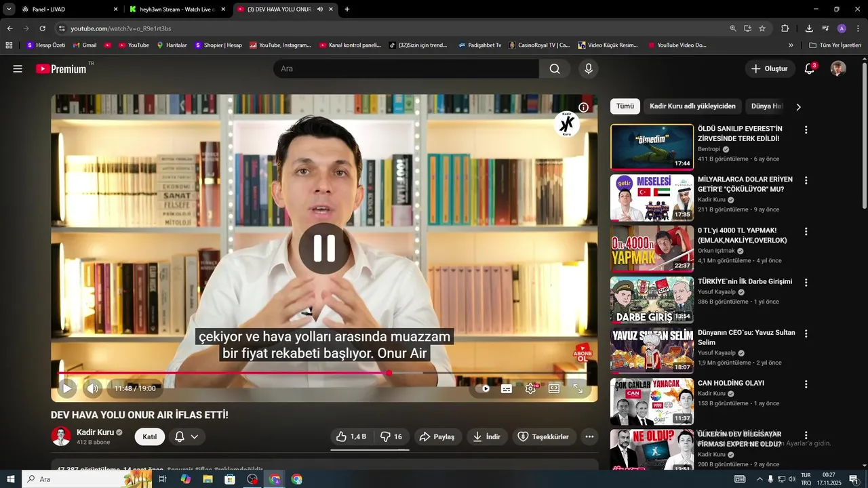The height and width of the screenshot is (488, 868).
Task: Open File Explorer from taskbar
Action: click(208, 479)
